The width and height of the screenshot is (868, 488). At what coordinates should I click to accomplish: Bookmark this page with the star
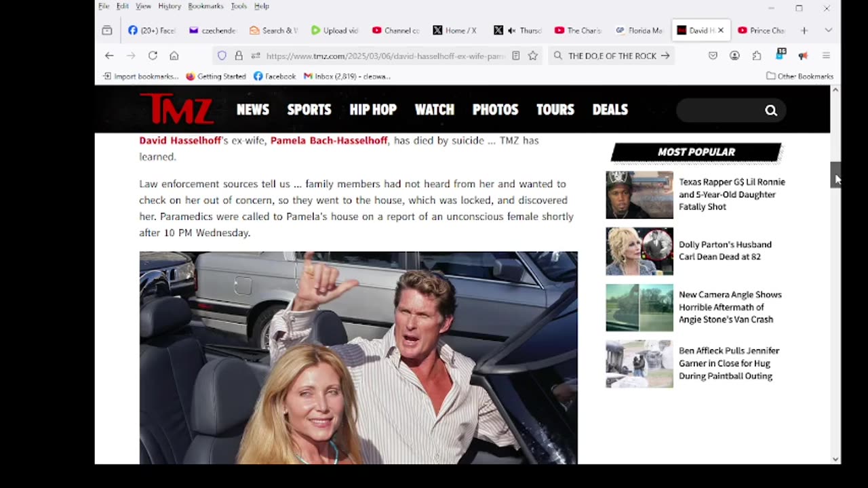(x=533, y=56)
